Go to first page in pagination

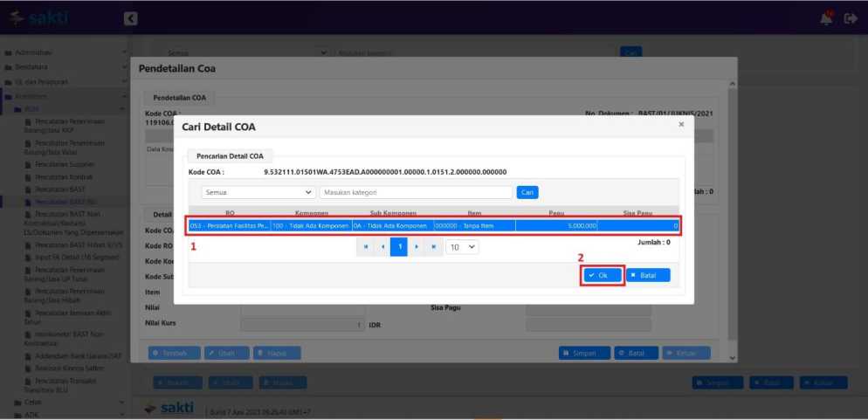coord(367,247)
